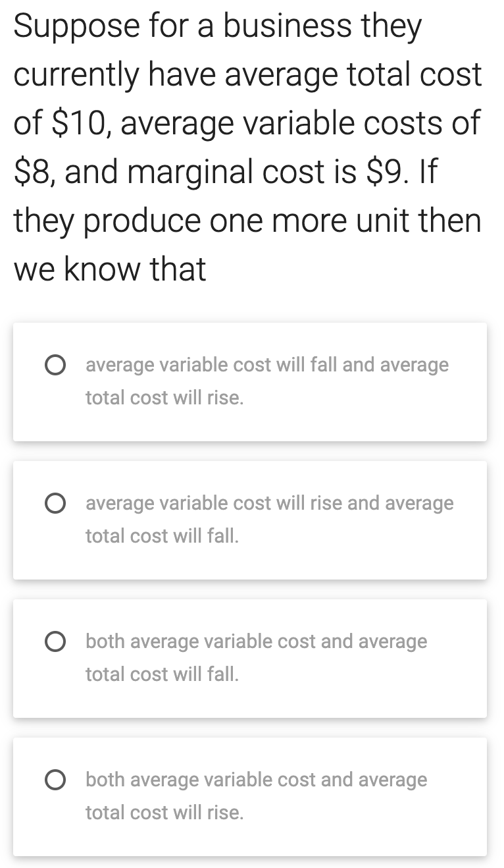
Task: Select 'both average variable cost and average total cost will rise'
Action: pos(56,780)
